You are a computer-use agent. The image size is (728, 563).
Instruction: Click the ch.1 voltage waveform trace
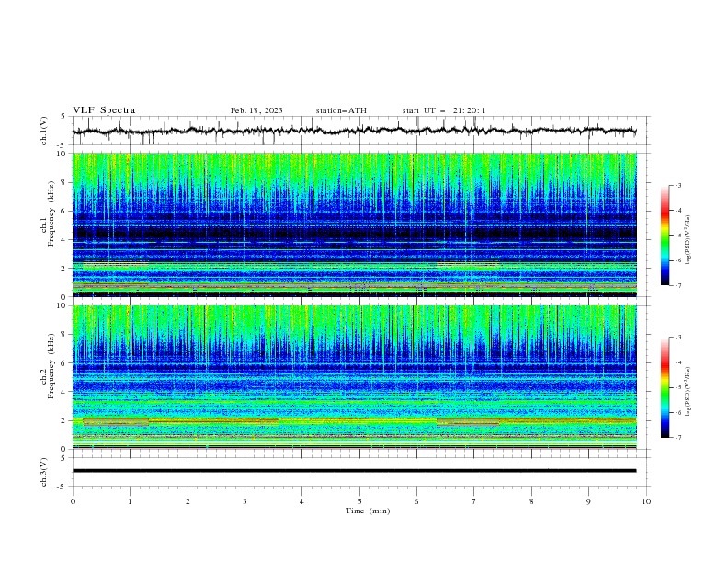tap(354, 131)
